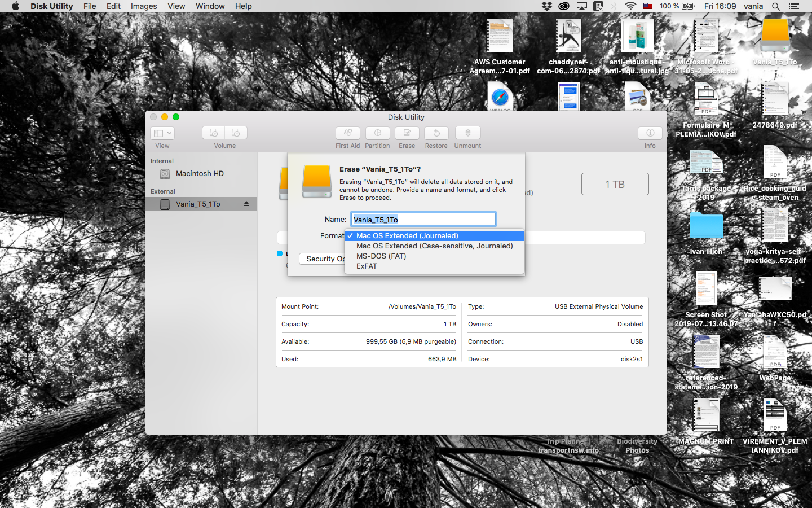Click the Creative Cloud menu bar icon
Image resolution: width=812 pixels, height=508 pixels.
(564, 6)
